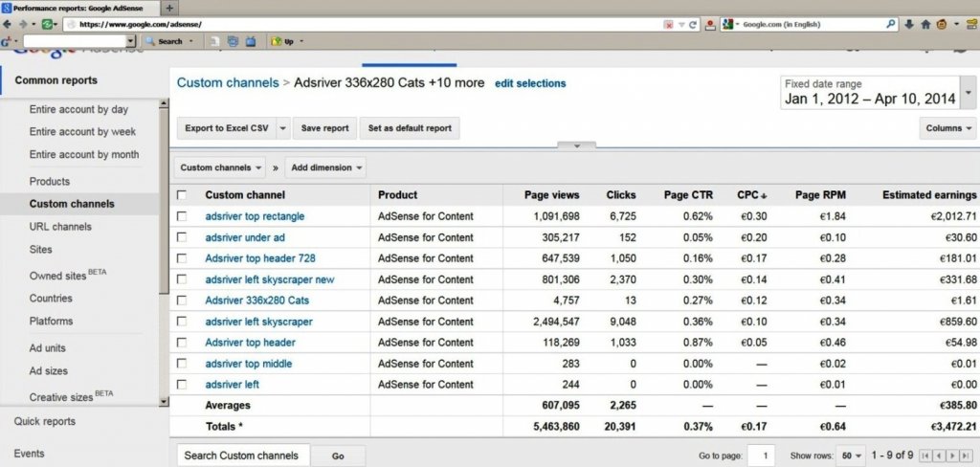Click the Up folder icon in the toolbar
This screenshot has width=980, height=467.
pos(281,42)
